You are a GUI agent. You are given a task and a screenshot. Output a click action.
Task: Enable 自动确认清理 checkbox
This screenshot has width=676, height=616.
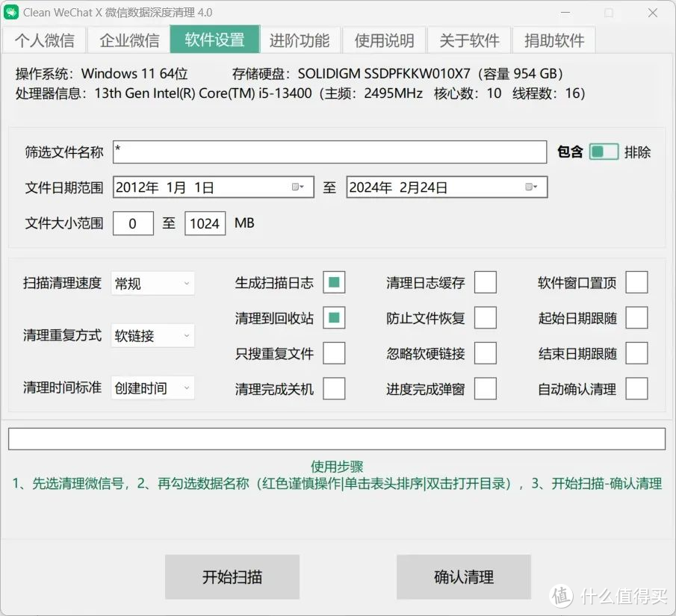click(x=636, y=388)
